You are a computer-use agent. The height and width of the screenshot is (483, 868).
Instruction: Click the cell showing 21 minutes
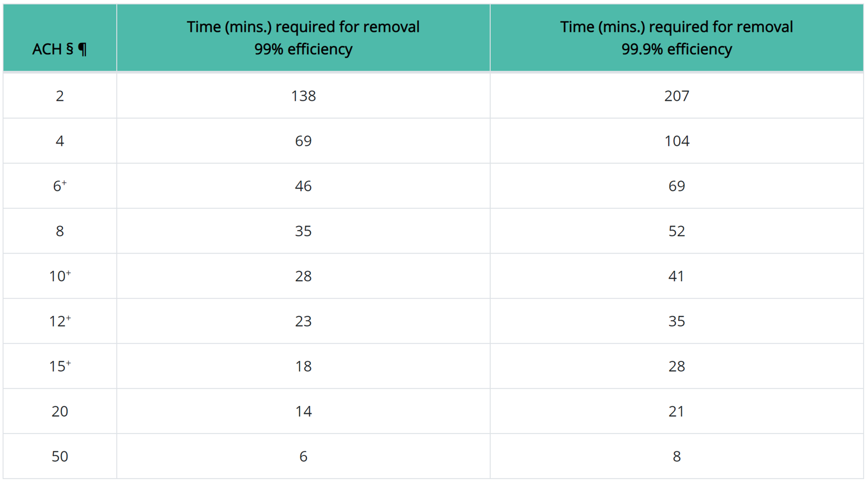click(676, 412)
